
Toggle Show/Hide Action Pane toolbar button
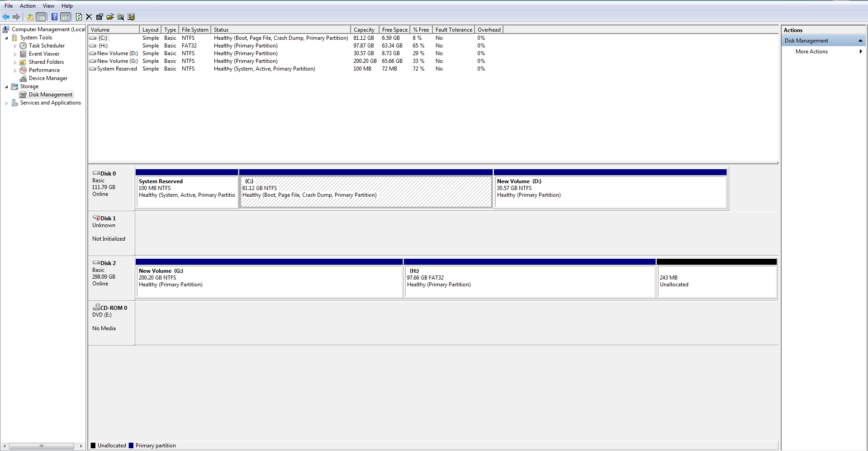(x=66, y=17)
